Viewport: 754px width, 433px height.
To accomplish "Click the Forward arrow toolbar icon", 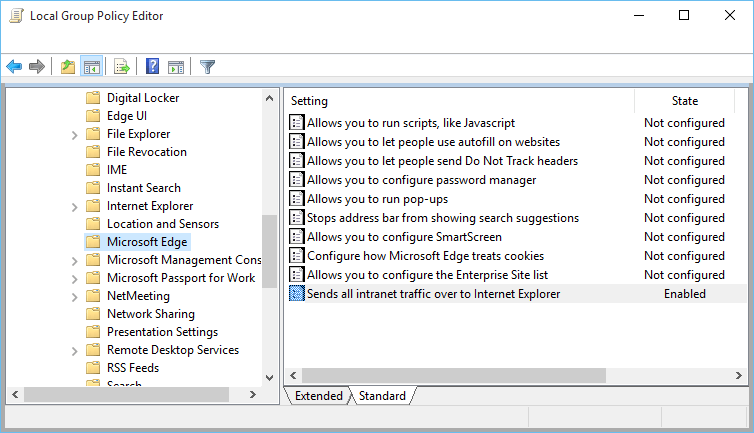I will [37, 66].
